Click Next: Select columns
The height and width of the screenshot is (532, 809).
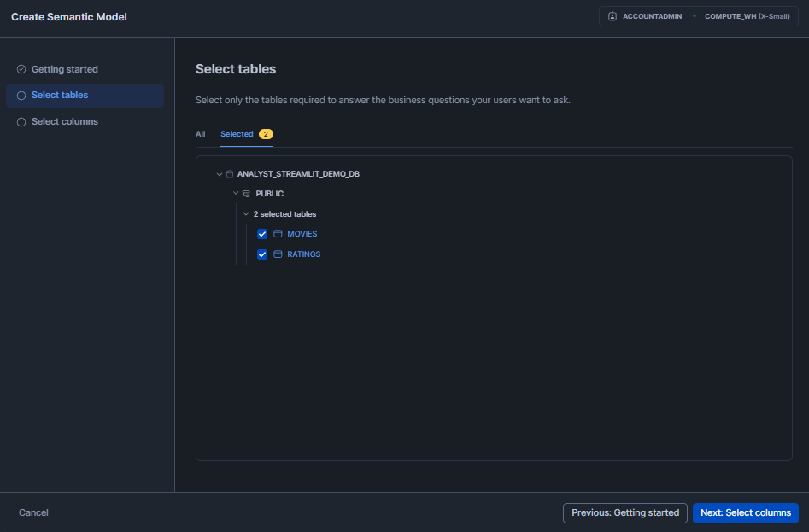click(745, 512)
